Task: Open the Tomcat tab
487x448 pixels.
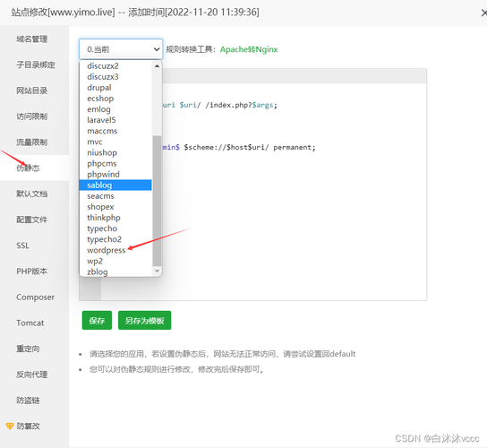Action: point(30,323)
